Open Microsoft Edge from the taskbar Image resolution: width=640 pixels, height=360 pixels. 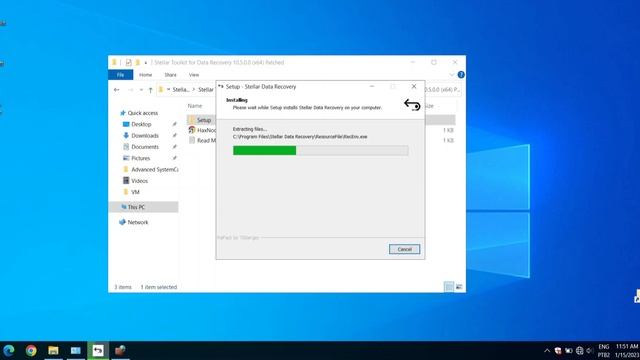[9, 351]
